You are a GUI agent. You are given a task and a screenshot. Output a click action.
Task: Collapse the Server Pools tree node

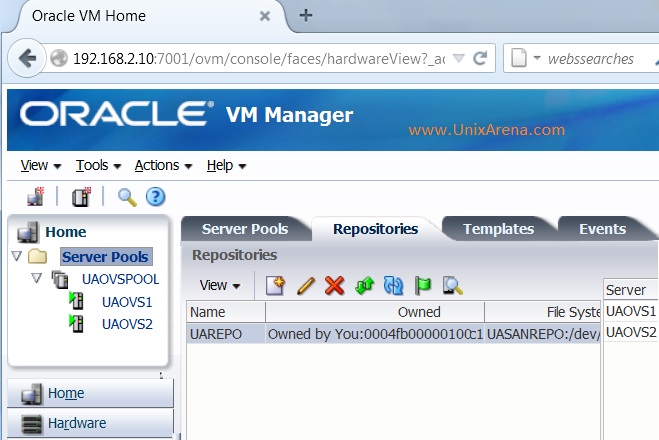(17, 256)
